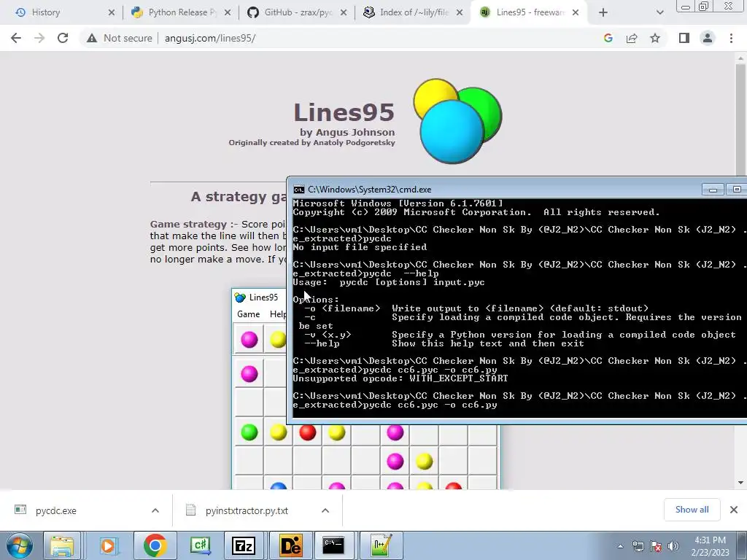Screen dimensions: 747x560
Task: Open Chrome three-dot menu
Action: tap(731, 38)
